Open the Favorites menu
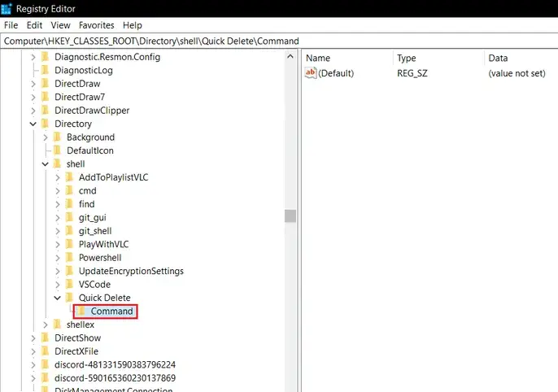Screen dimensions: 558x392 (97, 25)
